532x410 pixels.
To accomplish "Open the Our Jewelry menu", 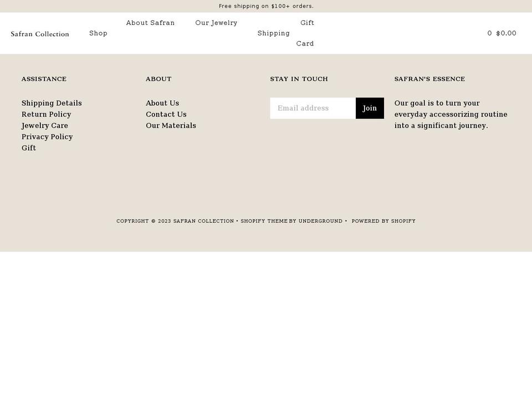I will tap(216, 23).
